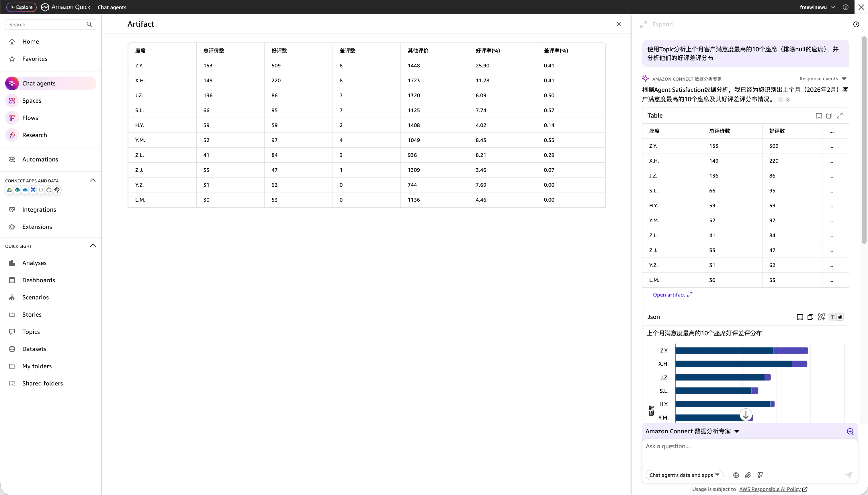Download the Table artifact

tap(819, 116)
